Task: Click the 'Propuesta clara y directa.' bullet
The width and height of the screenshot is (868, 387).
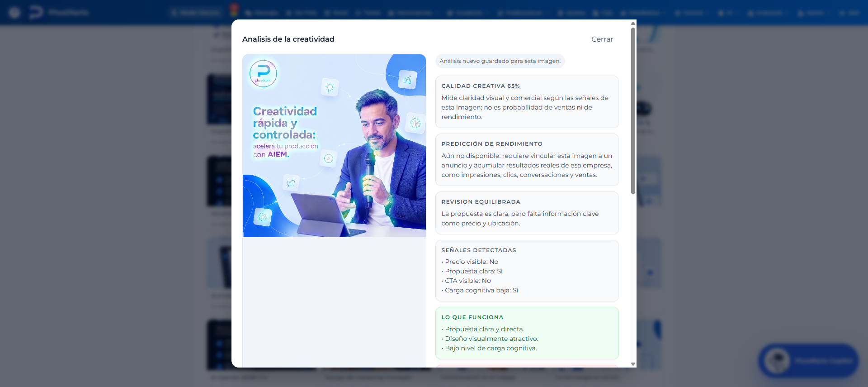Action: click(483, 329)
